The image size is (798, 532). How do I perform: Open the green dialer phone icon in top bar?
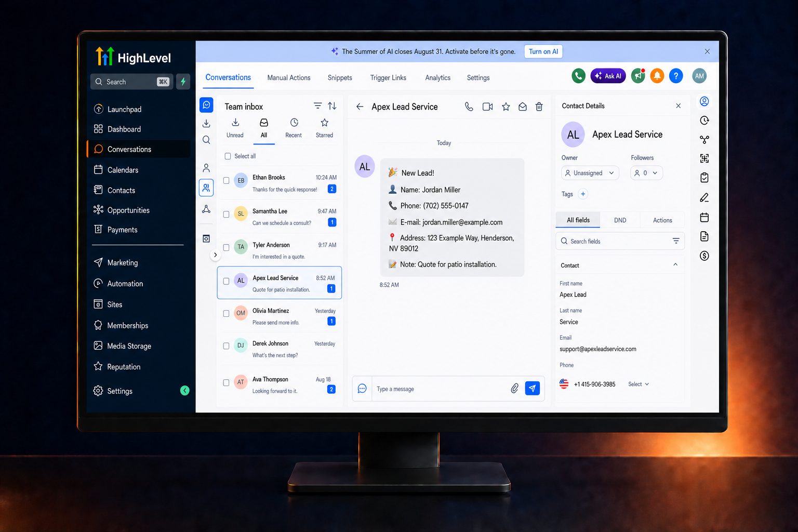click(578, 76)
